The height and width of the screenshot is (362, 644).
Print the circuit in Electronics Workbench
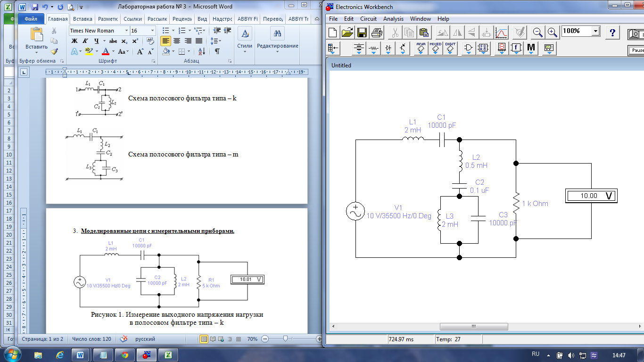377,32
